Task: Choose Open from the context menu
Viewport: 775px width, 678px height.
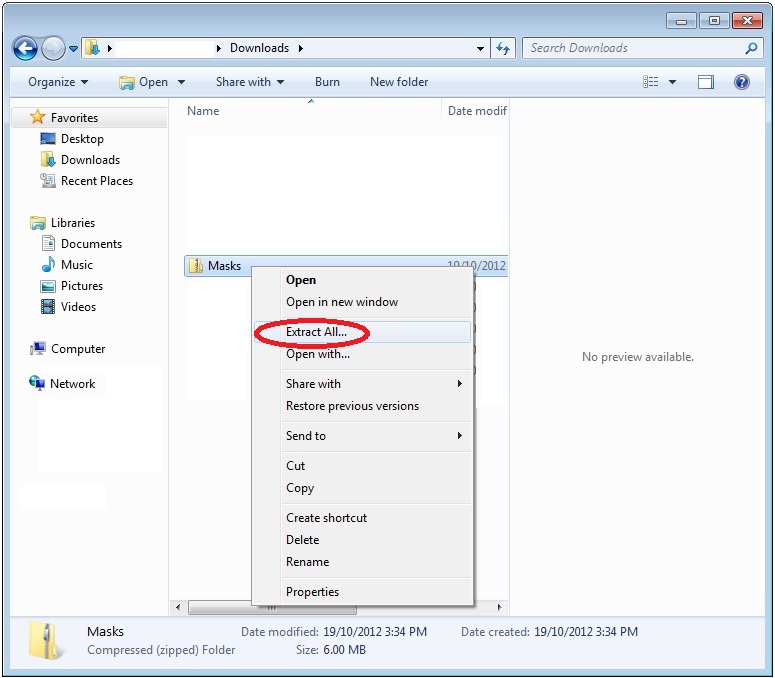Action: [x=301, y=280]
